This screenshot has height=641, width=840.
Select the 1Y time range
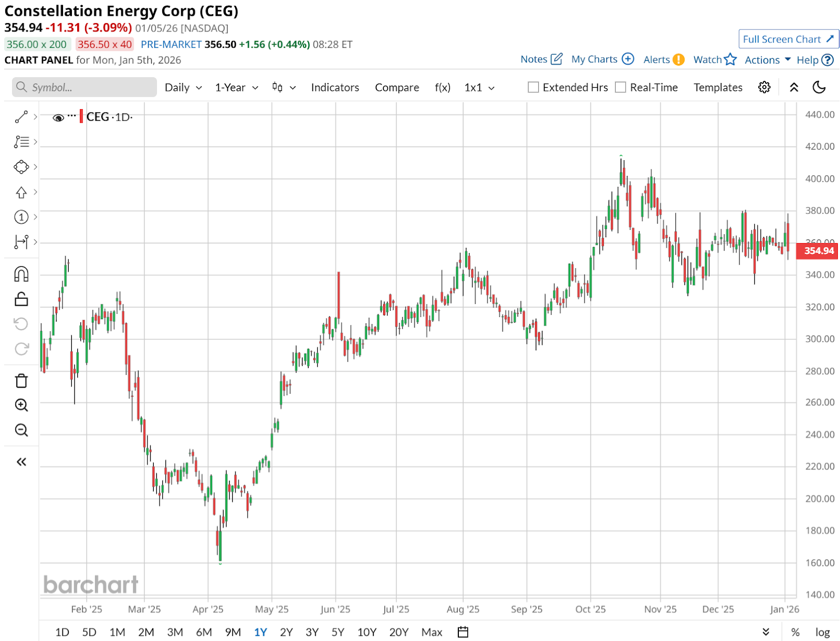[x=260, y=632]
